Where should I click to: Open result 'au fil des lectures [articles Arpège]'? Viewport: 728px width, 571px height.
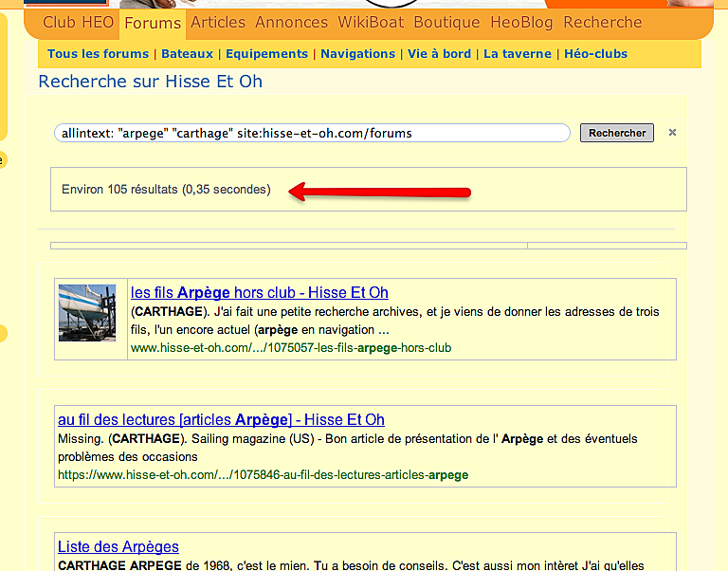coord(221,419)
